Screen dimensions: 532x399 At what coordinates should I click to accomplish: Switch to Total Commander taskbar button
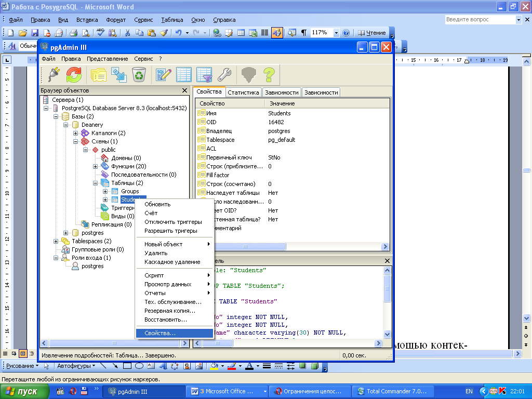click(393, 391)
